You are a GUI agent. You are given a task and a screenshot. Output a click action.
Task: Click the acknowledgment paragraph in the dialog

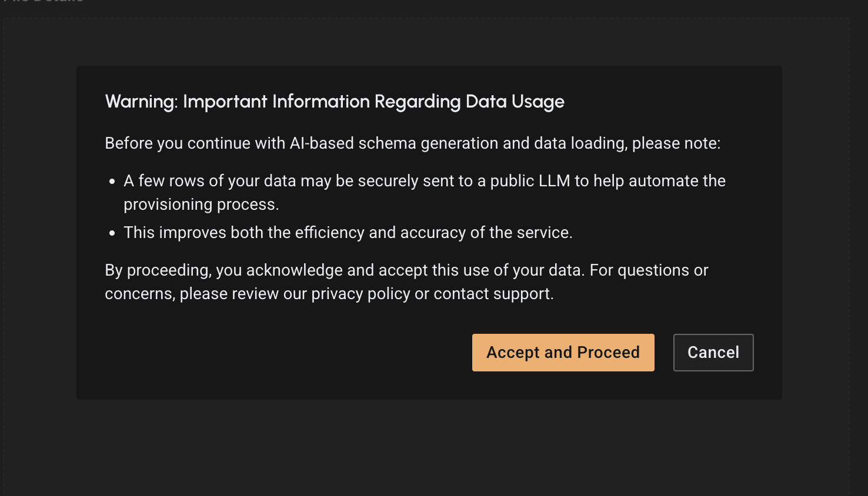406,281
